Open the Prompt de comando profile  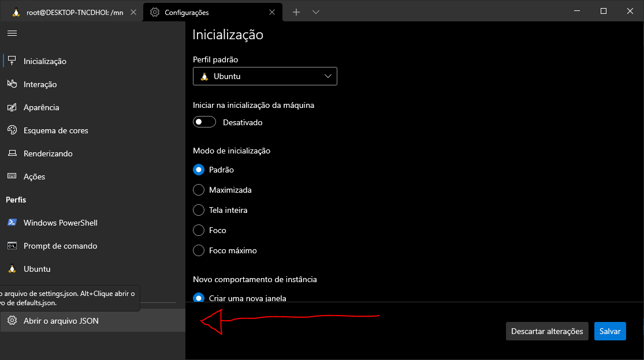point(92,246)
